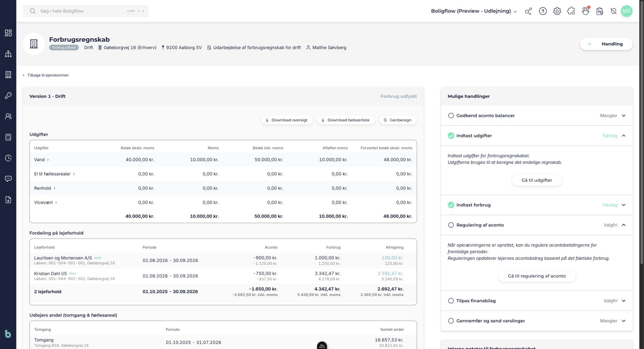Open the key icon in sidebar
The height and width of the screenshot is (349, 644).
pyautogui.click(x=8, y=95)
